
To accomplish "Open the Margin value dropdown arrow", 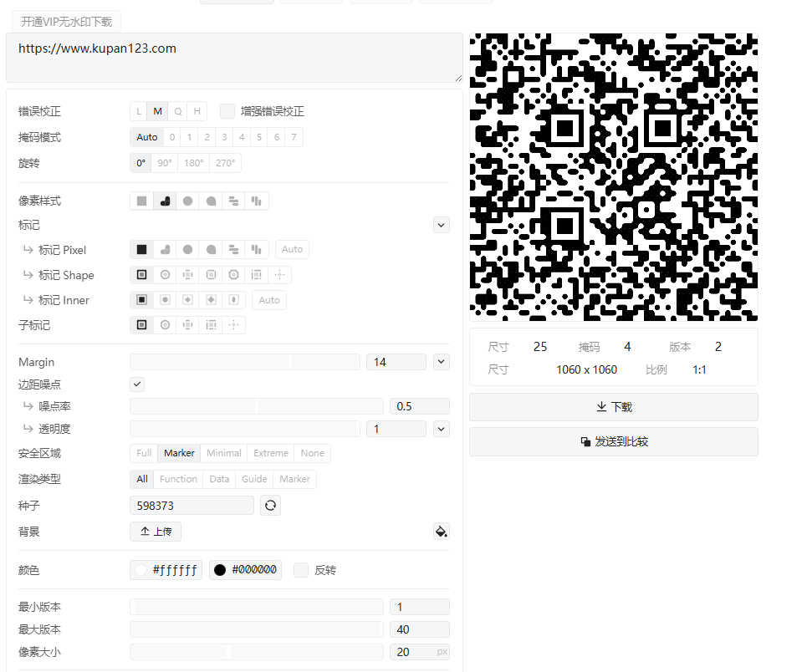I will click(441, 362).
